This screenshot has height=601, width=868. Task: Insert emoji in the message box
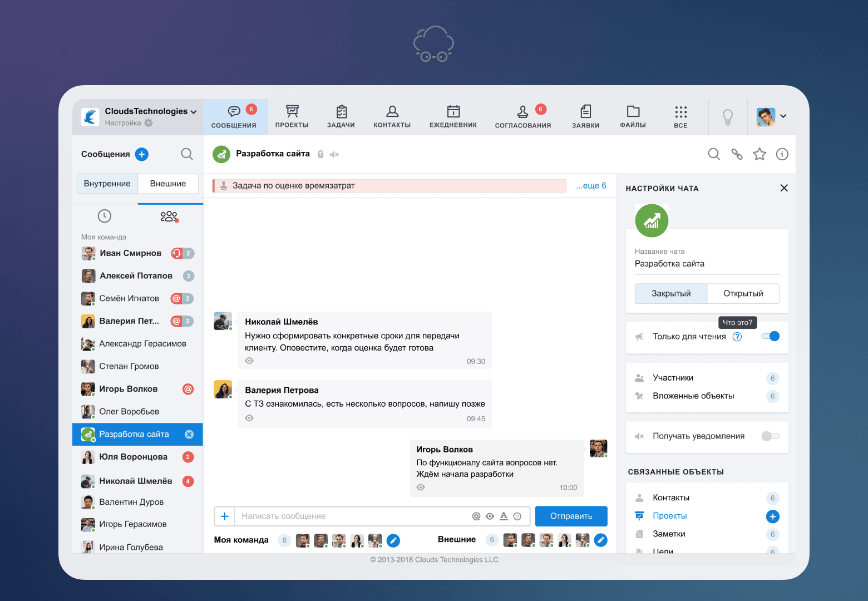click(x=517, y=516)
